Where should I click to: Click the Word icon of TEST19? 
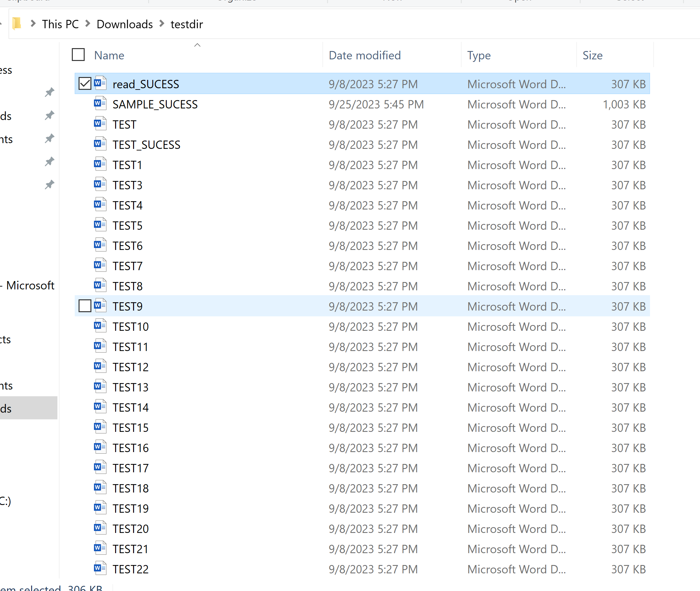click(100, 508)
